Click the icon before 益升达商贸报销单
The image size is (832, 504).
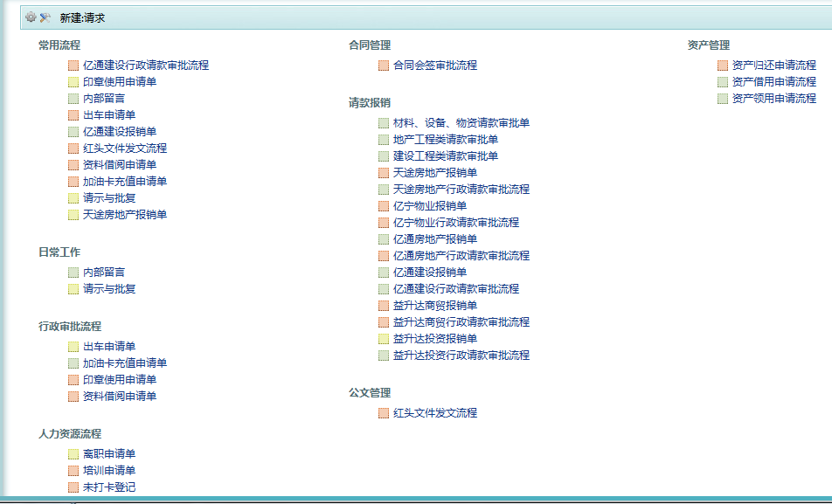[x=384, y=306]
